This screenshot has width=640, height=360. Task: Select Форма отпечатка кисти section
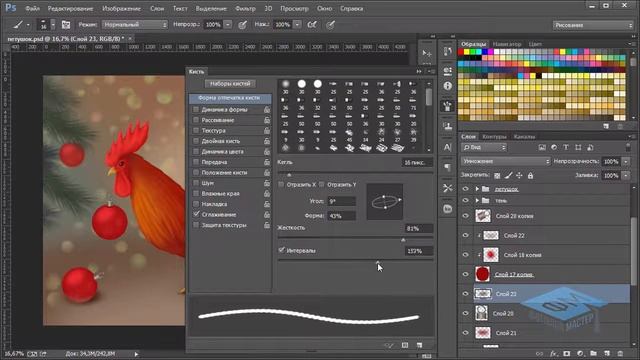point(230,98)
